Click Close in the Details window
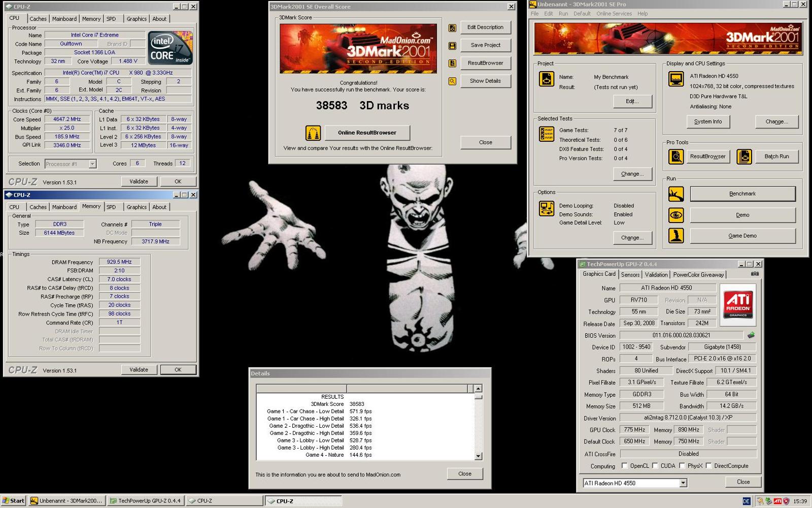The height and width of the screenshot is (508, 812). pyautogui.click(x=465, y=474)
